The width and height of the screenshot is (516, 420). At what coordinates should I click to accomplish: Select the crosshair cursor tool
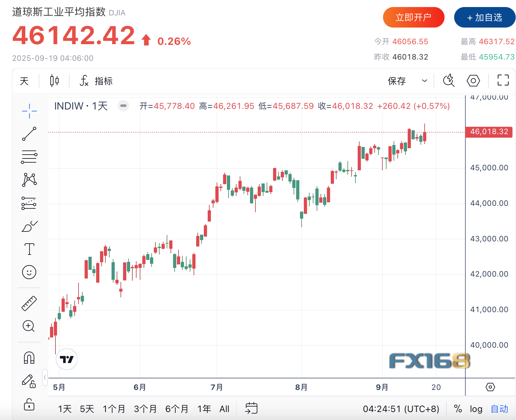[29, 111]
